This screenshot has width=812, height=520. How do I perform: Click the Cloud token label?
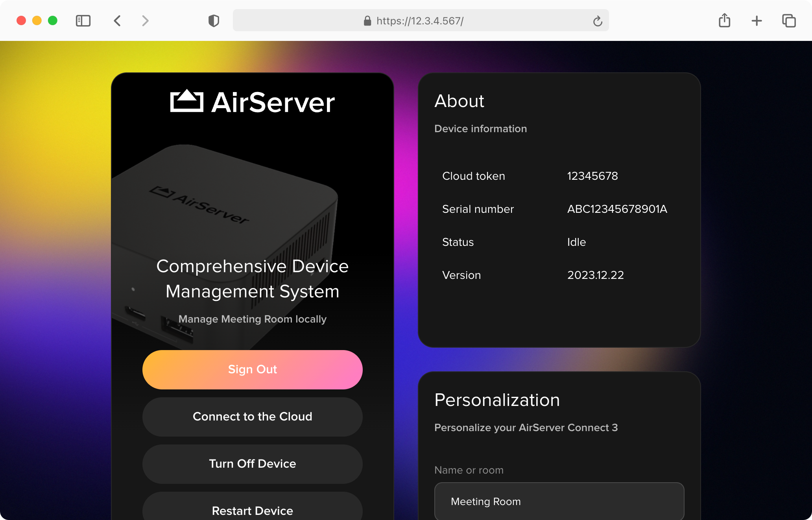coord(474,176)
